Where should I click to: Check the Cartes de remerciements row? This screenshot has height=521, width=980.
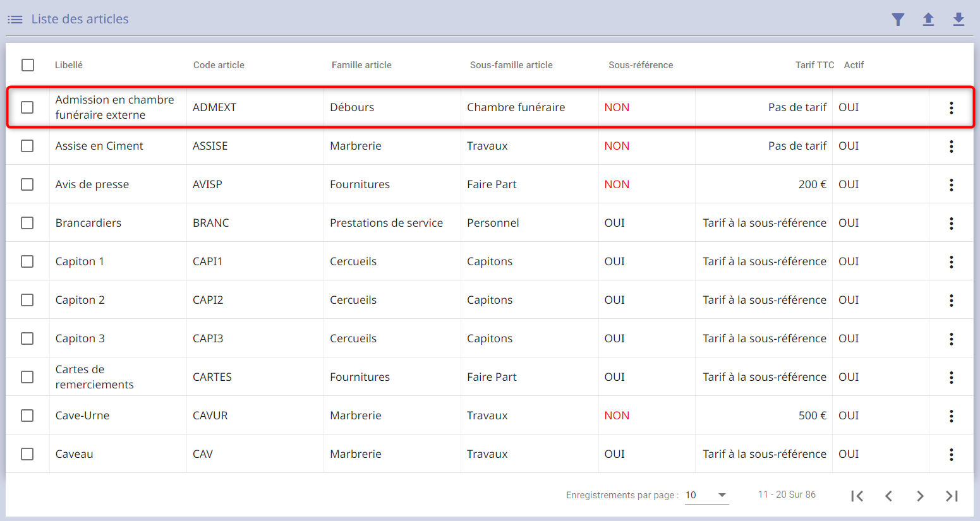27,377
